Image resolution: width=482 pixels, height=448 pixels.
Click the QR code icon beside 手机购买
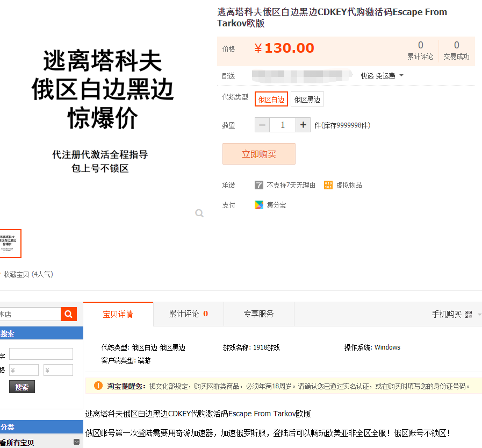coord(468,314)
